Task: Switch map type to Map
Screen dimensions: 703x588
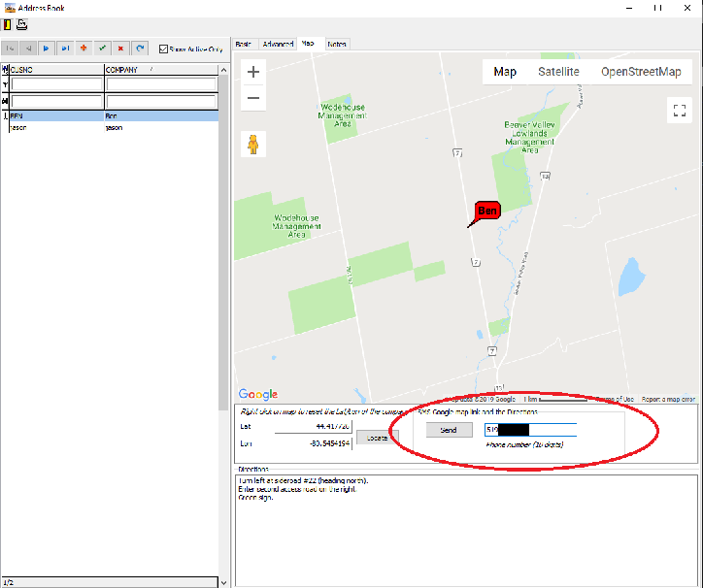Action: pyautogui.click(x=505, y=72)
